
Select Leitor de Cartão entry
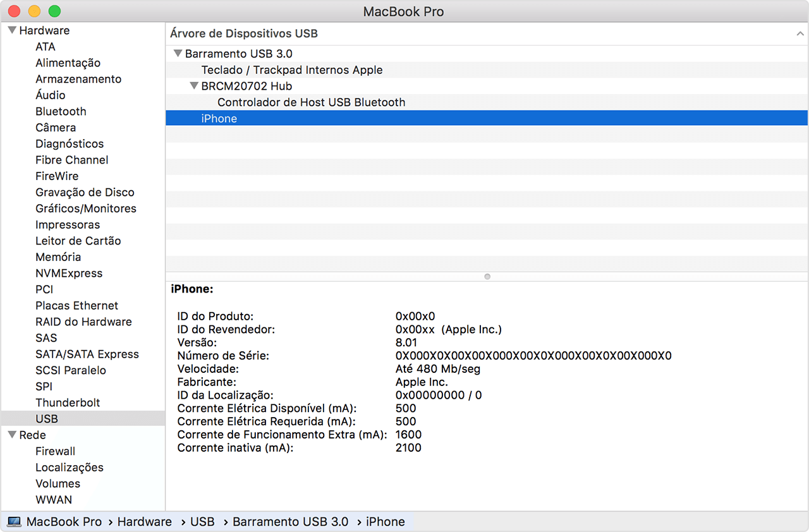coord(78,241)
